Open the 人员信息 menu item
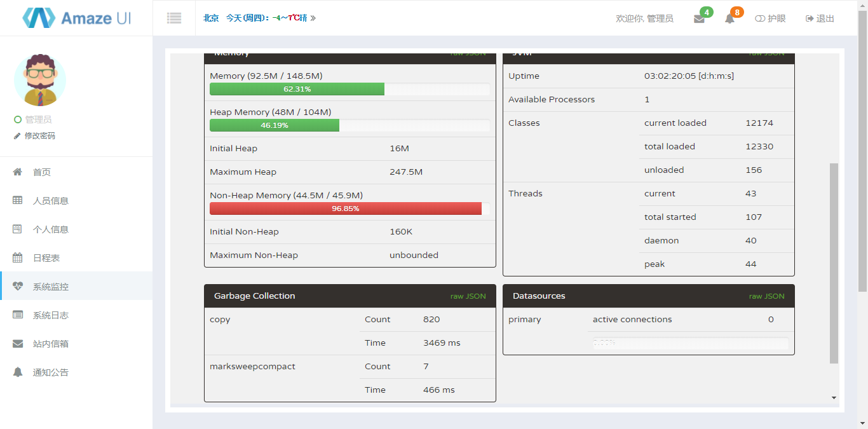Viewport: 868px width, 429px height. [50, 201]
